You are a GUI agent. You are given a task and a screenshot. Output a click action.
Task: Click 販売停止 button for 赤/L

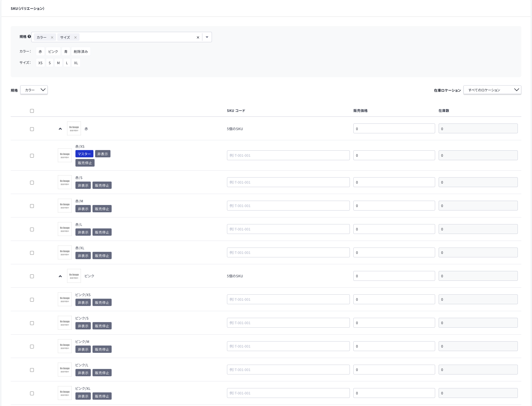[102, 232]
